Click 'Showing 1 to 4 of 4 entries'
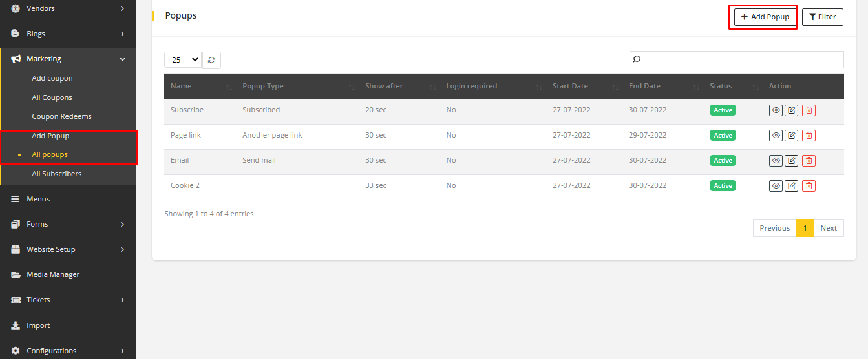 209,214
